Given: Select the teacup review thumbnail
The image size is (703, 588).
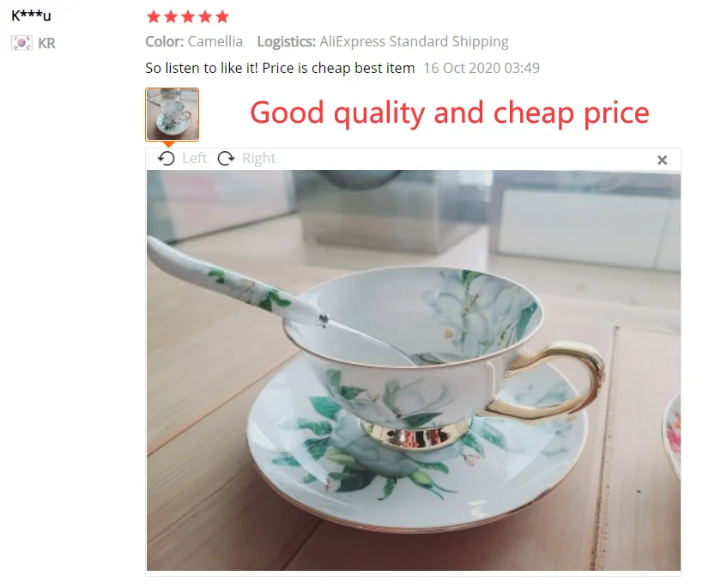Looking at the screenshot, I should click(173, 114).
